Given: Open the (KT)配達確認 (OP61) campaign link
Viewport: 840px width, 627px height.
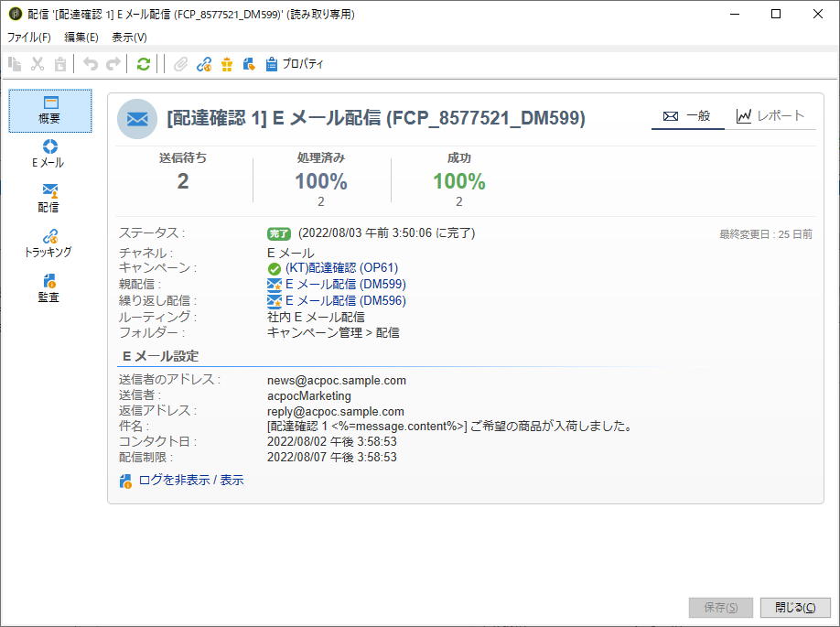Looking at the screenshot, I should point(342,268).
